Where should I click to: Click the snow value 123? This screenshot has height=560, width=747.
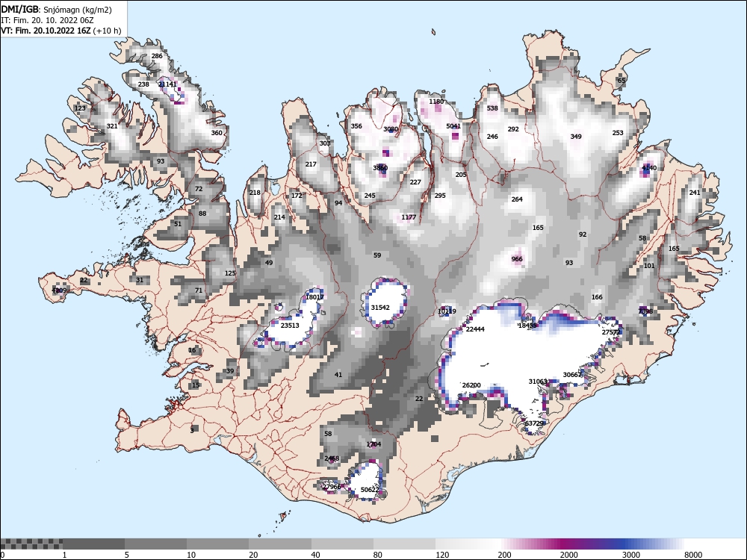point(80,108)
